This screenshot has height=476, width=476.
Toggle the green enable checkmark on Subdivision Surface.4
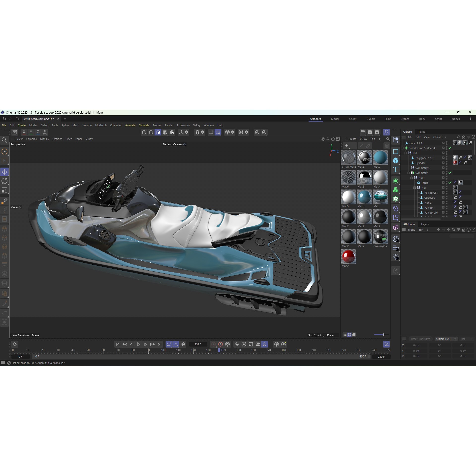click(x=450, y=148)
